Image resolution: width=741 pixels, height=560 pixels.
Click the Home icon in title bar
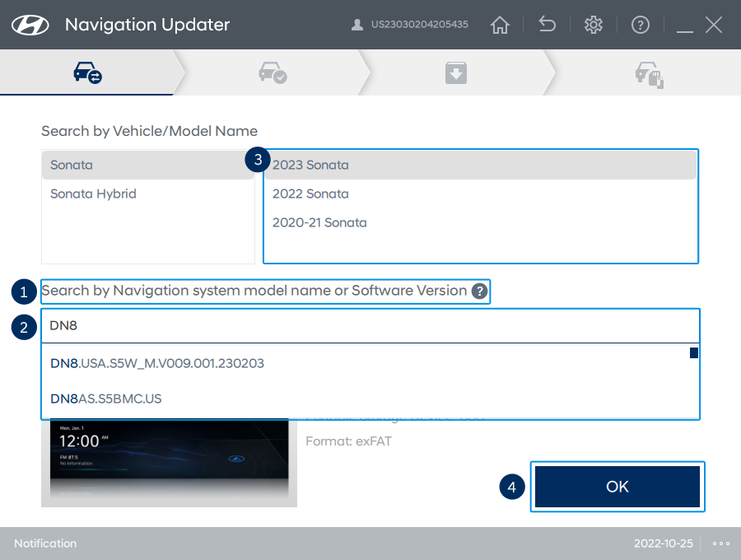pyautogui.click(x=500, y=25)
